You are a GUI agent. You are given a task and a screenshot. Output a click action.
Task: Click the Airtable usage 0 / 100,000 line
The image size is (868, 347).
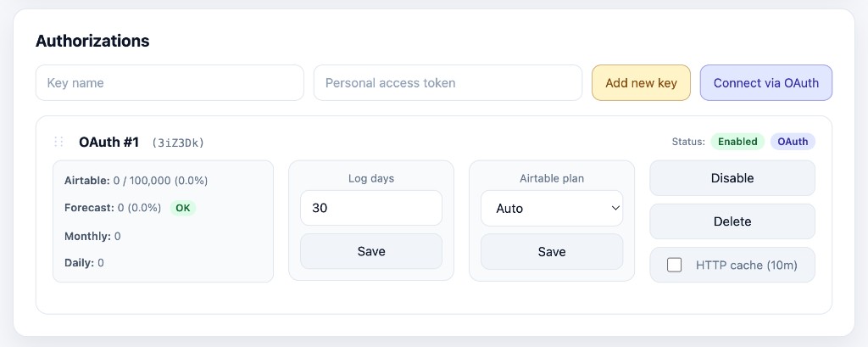[136, 180]
